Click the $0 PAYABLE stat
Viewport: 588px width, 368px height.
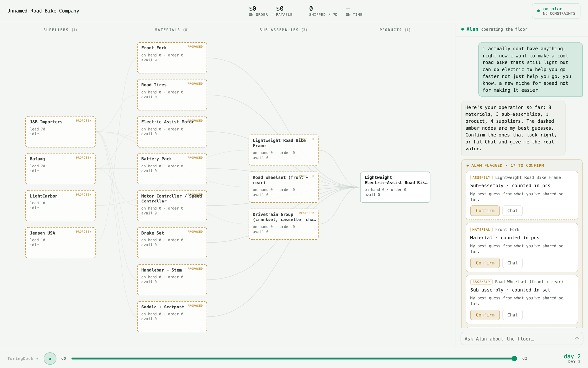[x=284, y=11]
